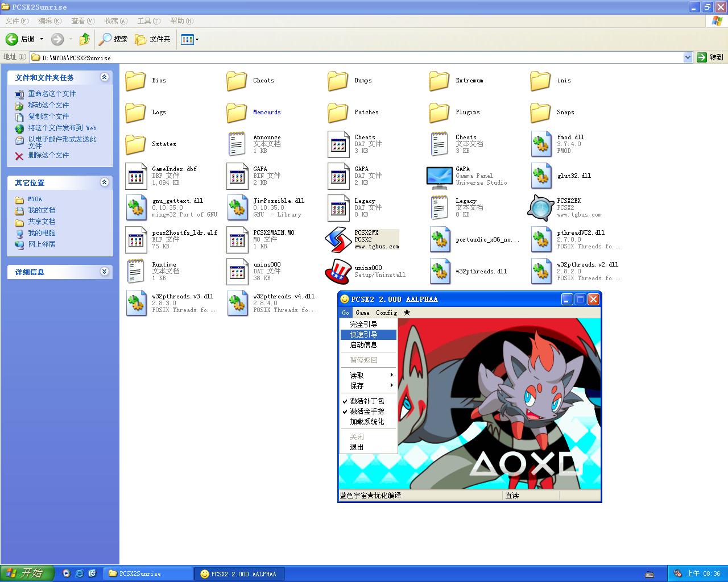Collapse the 文件和文件夹任务 panel
This screenshot has width=728, height=582.
(x=104, y=77)
